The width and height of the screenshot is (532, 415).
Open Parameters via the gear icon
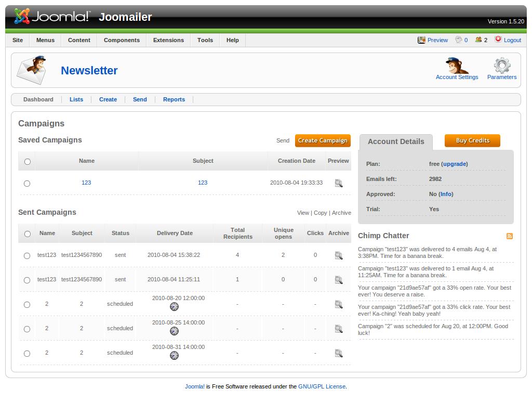pos(502,66)
